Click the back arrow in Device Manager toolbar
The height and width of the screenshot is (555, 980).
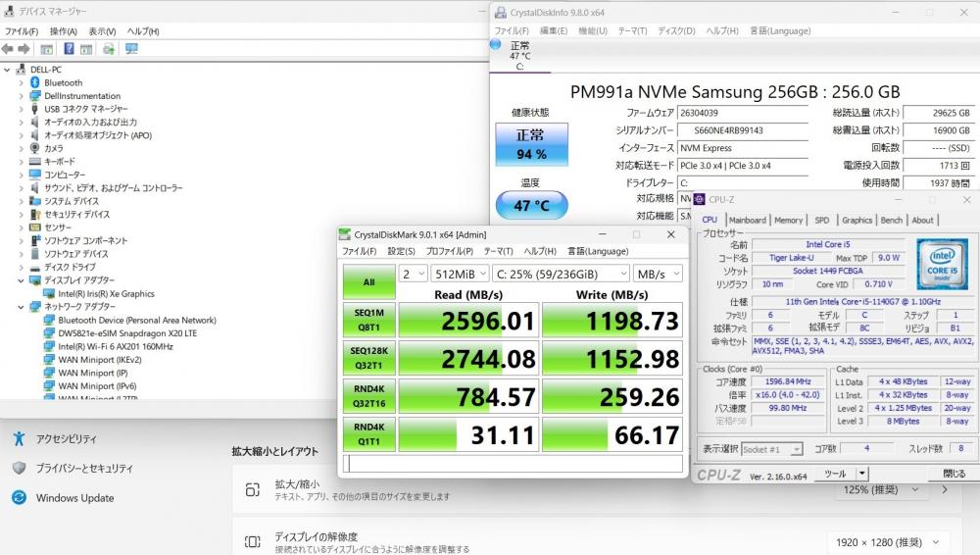click(x=8, y=49)
